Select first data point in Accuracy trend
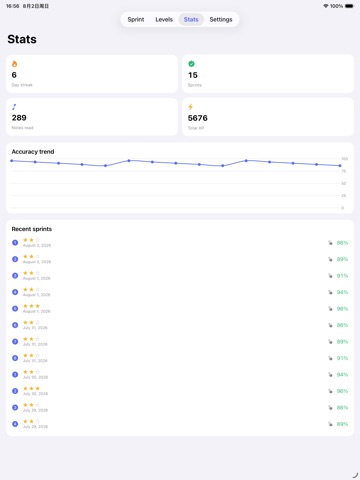Screen dimensions: 360x480 tap(12, 161)
